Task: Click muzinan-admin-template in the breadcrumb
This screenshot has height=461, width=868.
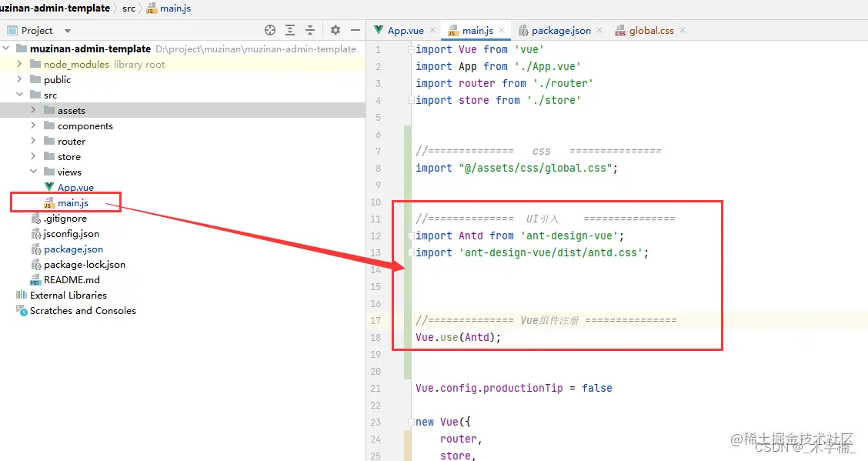Action: pyautogui.click(x=55, y=8)
